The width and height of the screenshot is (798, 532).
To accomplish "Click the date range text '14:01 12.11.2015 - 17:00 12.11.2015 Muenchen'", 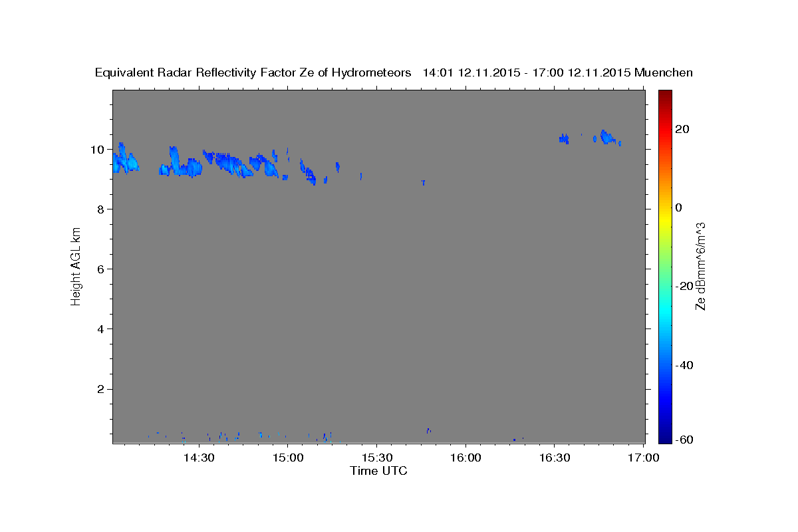I will (x=557, y=73).
